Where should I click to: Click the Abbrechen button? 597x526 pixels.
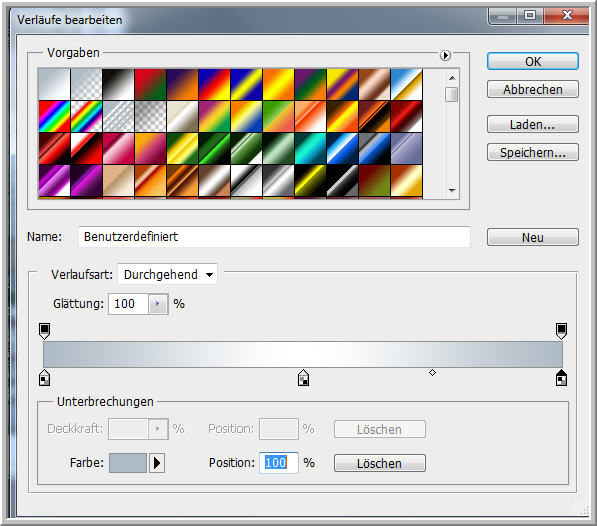[533, 89]
